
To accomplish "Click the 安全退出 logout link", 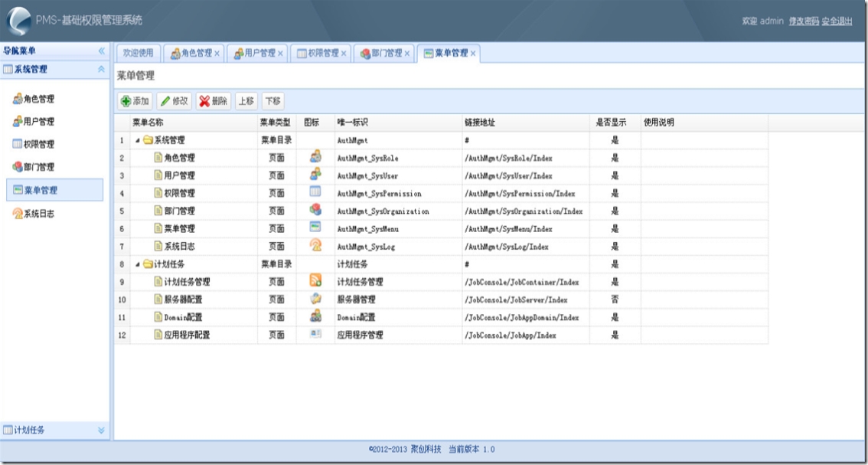I will (x=837, y=21).
